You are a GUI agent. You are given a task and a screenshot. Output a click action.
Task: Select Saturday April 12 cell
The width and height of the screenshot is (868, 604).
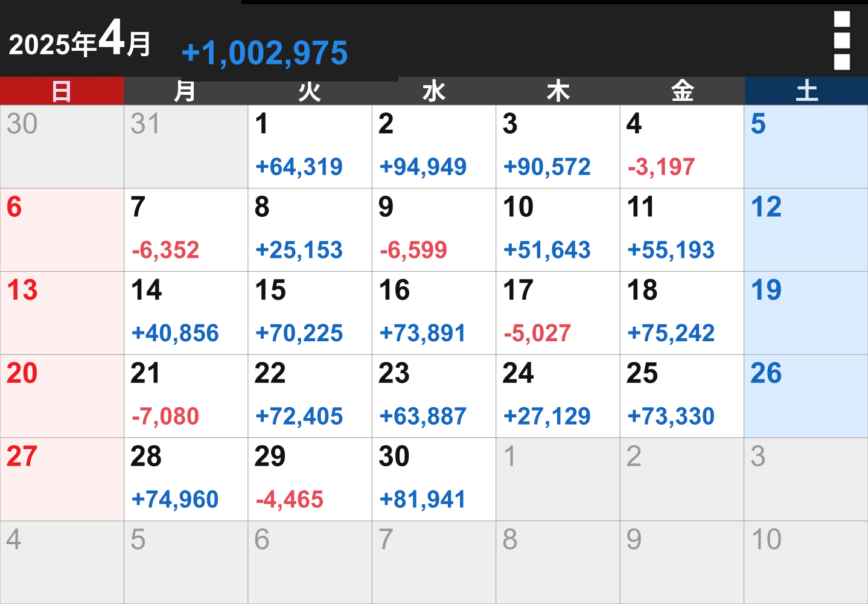pos(806,230)
